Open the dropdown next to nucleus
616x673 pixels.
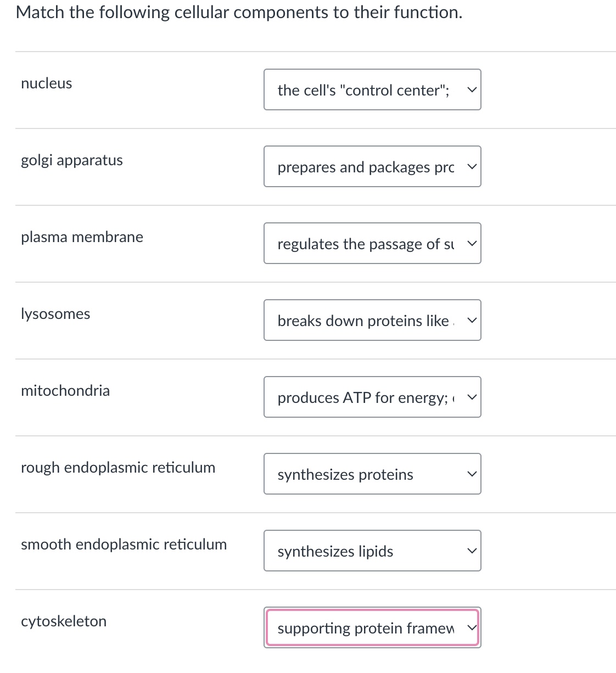point(372,89)
